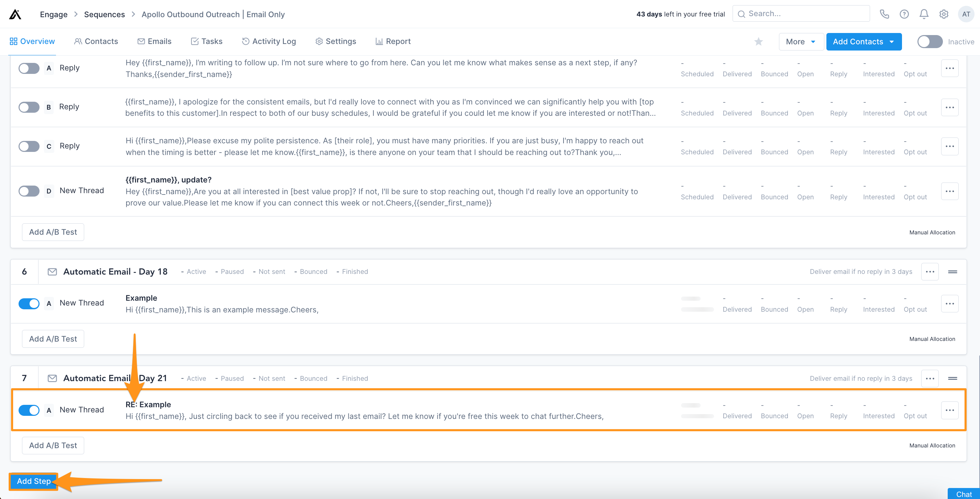Open options for RE: Example email variant
Image resolution: width=980 pixels, height=499 pixels.
(949, 410)
